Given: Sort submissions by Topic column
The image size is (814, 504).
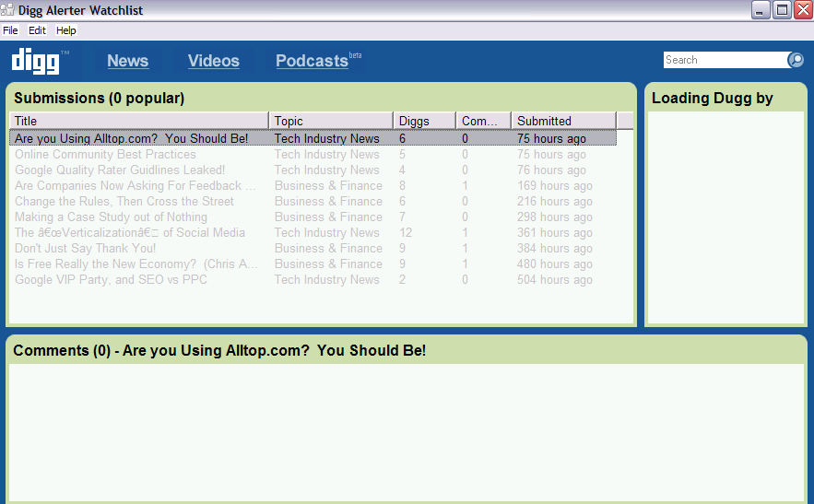Looking at the screenshot, I should [331, 121].
